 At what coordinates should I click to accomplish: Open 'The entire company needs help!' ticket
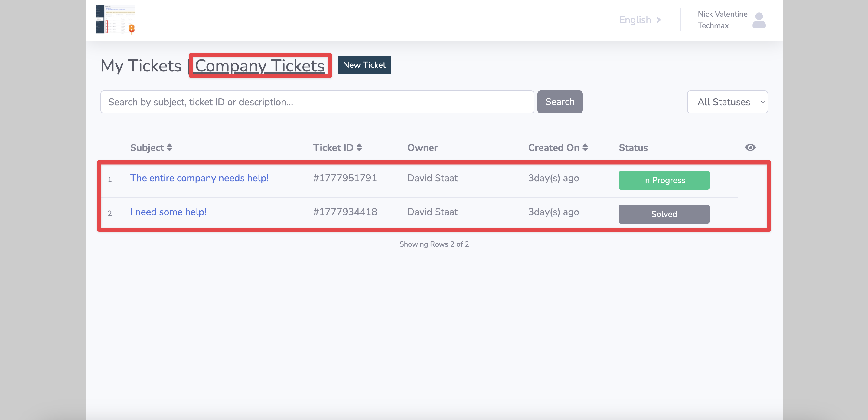tap(199, 178)
